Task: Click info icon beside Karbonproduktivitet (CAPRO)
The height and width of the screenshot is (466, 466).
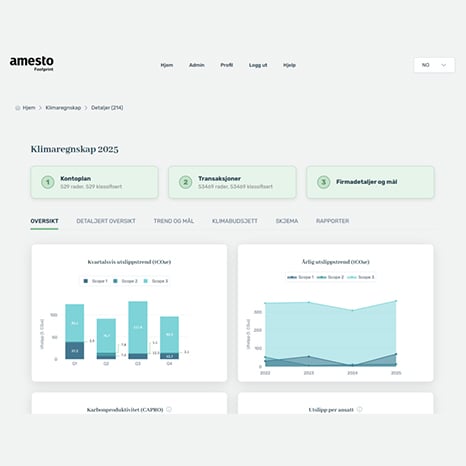Action: coord(169,409)
